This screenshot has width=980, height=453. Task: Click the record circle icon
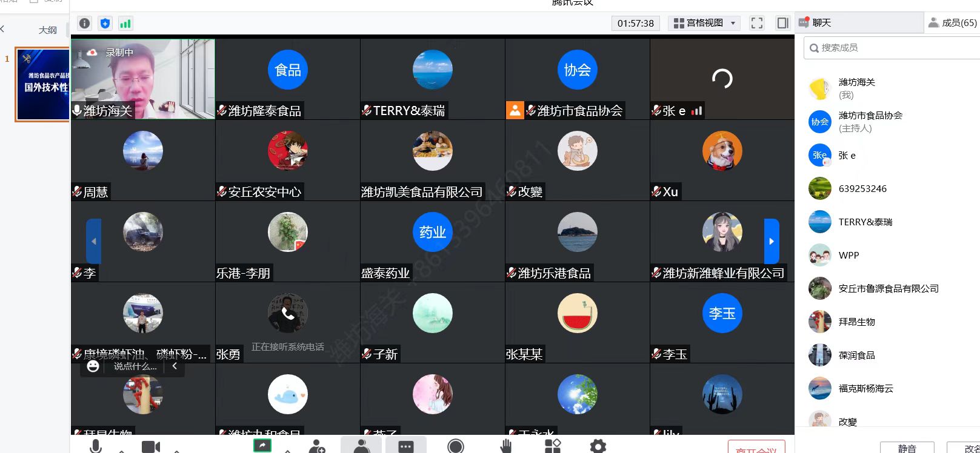(x=456, y=446)
